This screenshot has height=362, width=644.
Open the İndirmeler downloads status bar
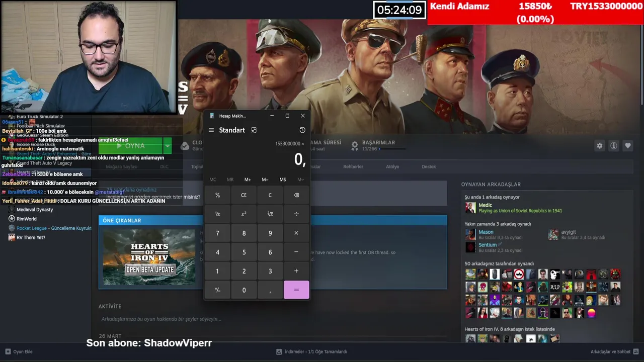[x=312, y=351]
